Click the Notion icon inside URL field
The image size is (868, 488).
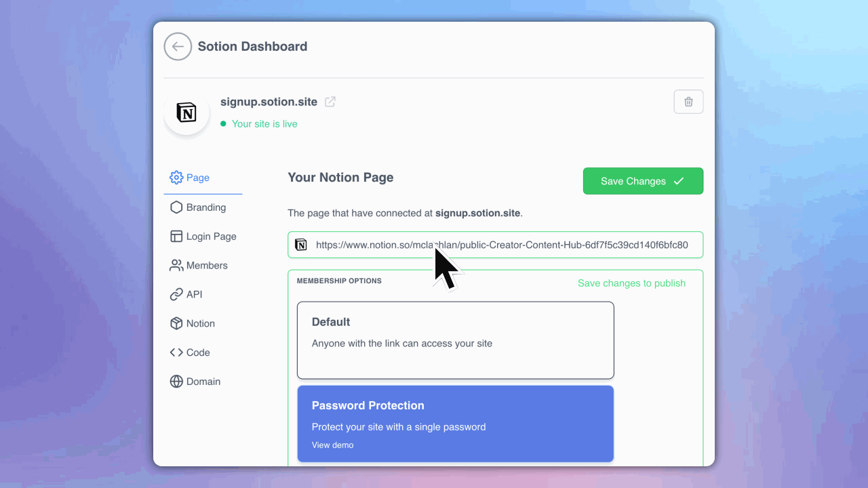pos(301,245)
